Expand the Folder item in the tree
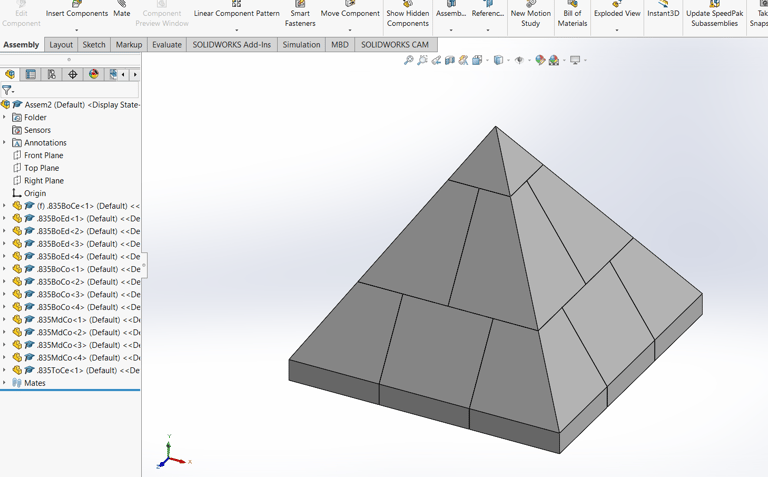 click(x=4, y=117)
